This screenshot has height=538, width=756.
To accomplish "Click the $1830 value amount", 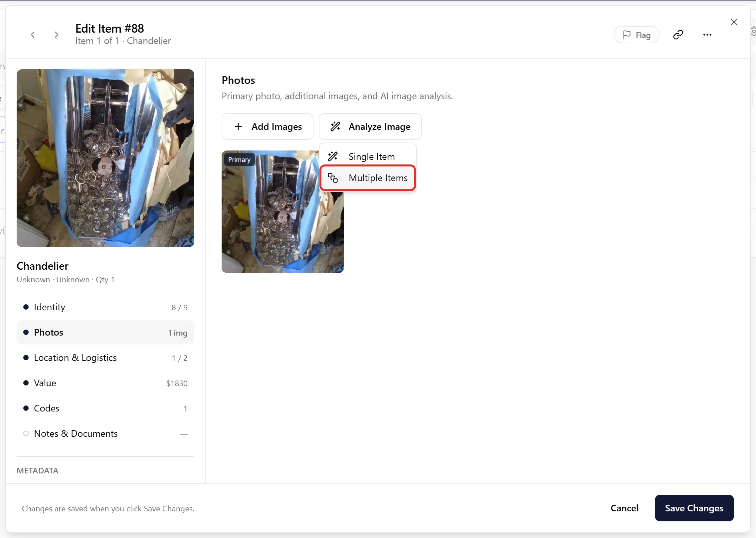I will tap(177, 383).
